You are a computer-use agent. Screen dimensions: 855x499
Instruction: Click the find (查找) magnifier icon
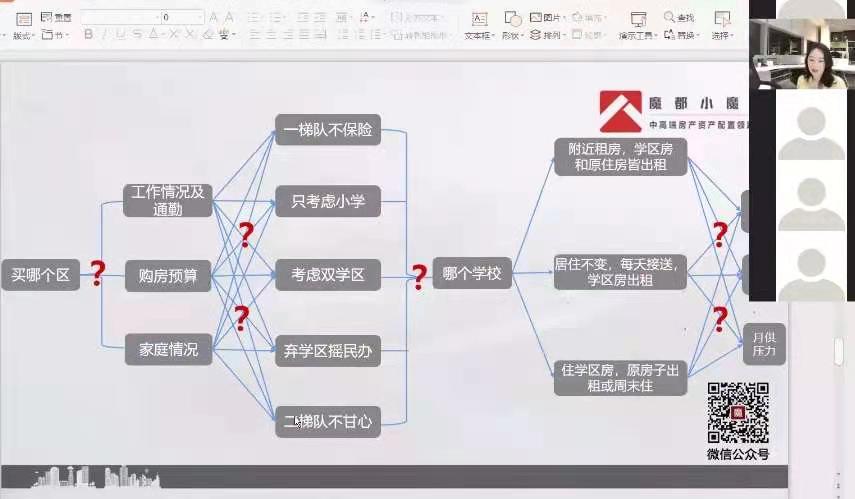tap(670, 18)
